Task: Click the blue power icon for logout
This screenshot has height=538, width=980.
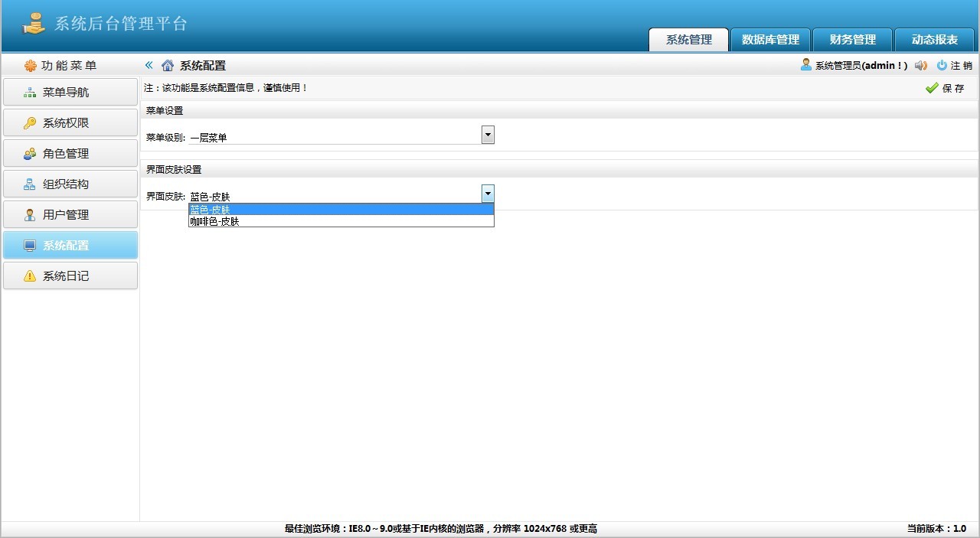Action: [942, 65]
